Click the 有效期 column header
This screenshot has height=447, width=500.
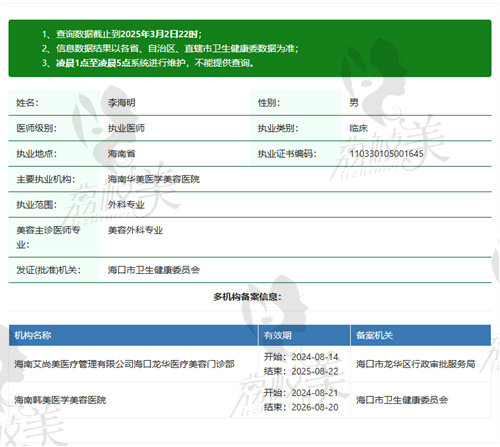click(278, 335)
